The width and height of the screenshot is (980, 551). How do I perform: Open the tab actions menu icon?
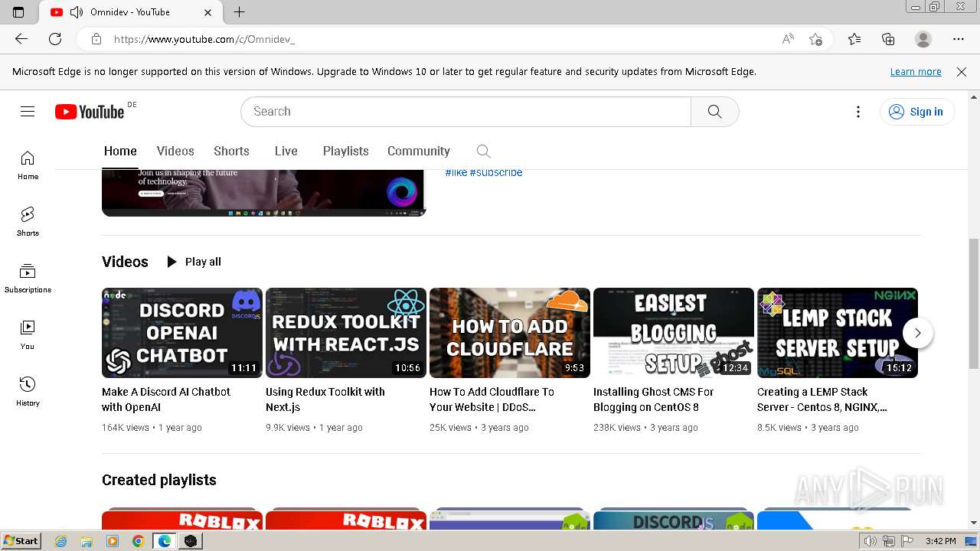[x=18, y=12]
